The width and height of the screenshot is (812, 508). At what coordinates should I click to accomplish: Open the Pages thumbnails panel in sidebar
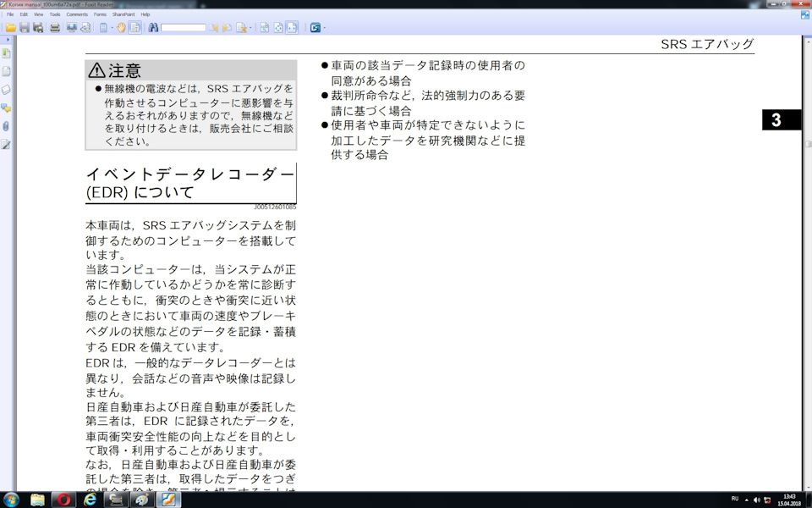[6, 71]
